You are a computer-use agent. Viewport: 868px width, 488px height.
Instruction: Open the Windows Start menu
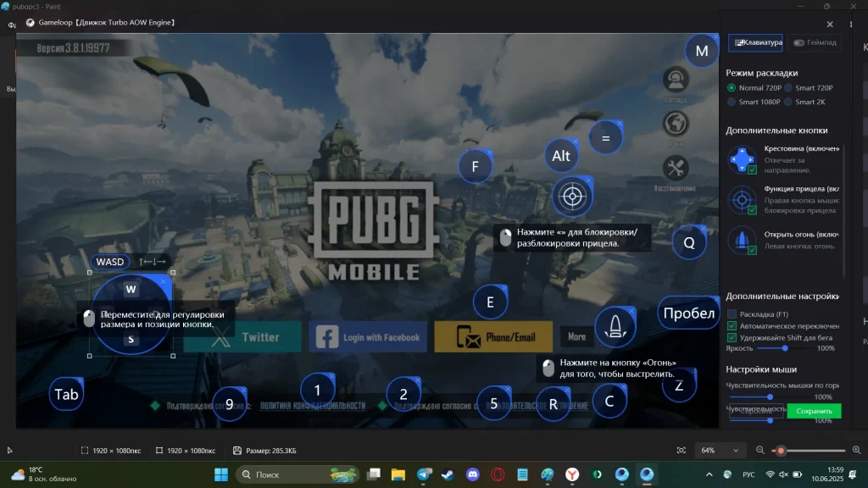221,474
